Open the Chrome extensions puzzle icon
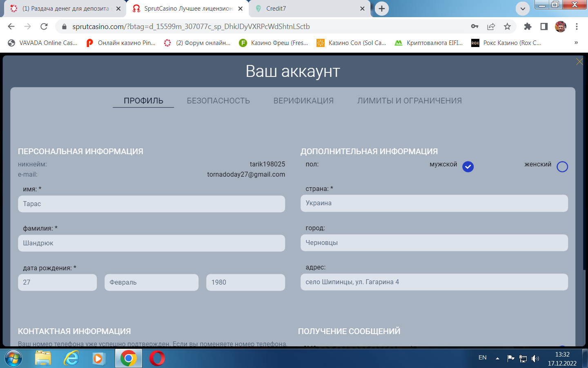This screenshot has height=368, width=588. coord(528,27)
